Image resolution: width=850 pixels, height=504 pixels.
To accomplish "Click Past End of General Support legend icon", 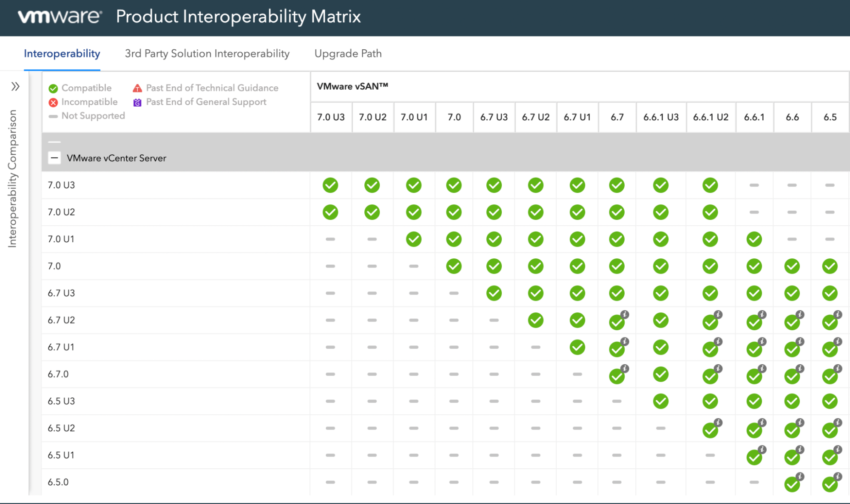I will click(137, 102).
